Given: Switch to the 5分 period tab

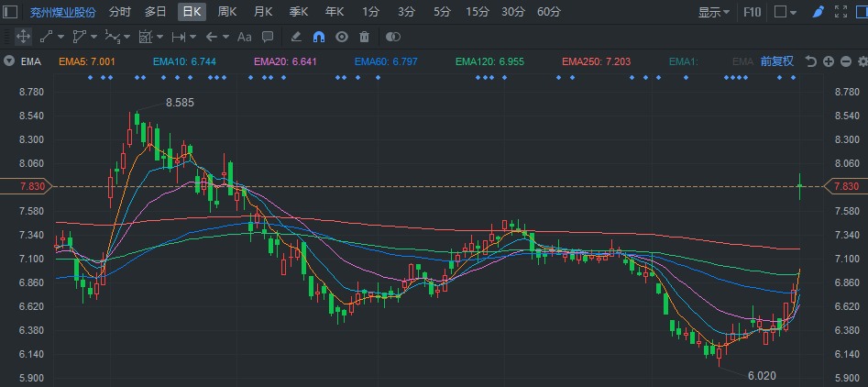Looking at the screenshot, I should [443, 12].
